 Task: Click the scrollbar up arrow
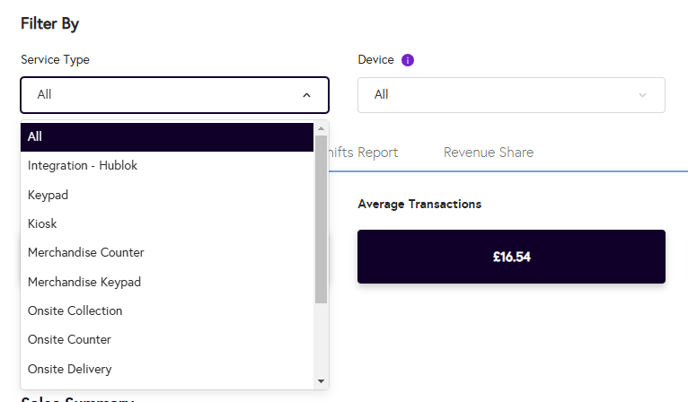321,128
